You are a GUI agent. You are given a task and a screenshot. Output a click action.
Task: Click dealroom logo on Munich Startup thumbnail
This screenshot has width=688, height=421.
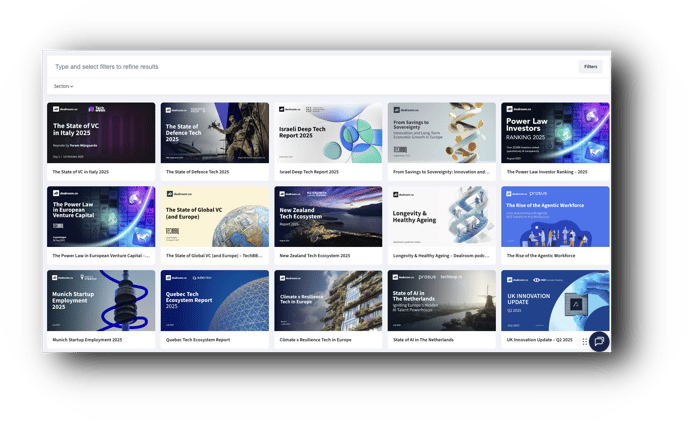pos(66,276)
